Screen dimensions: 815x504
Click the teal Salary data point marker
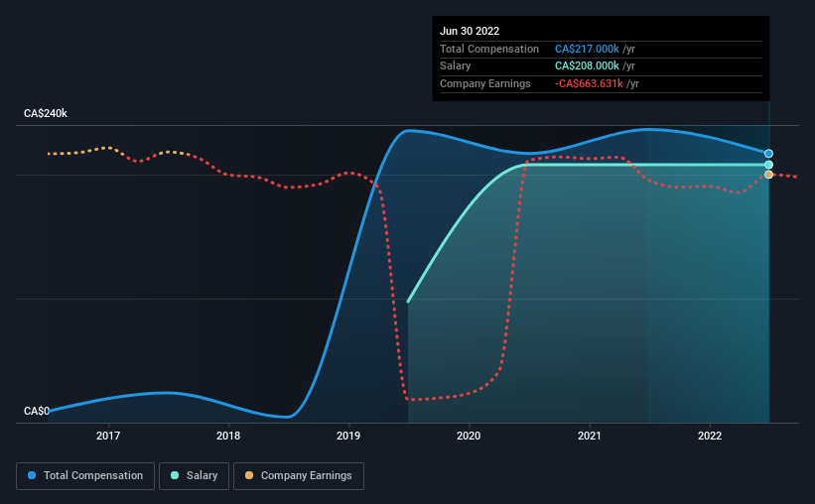click(x=768, y=165)
